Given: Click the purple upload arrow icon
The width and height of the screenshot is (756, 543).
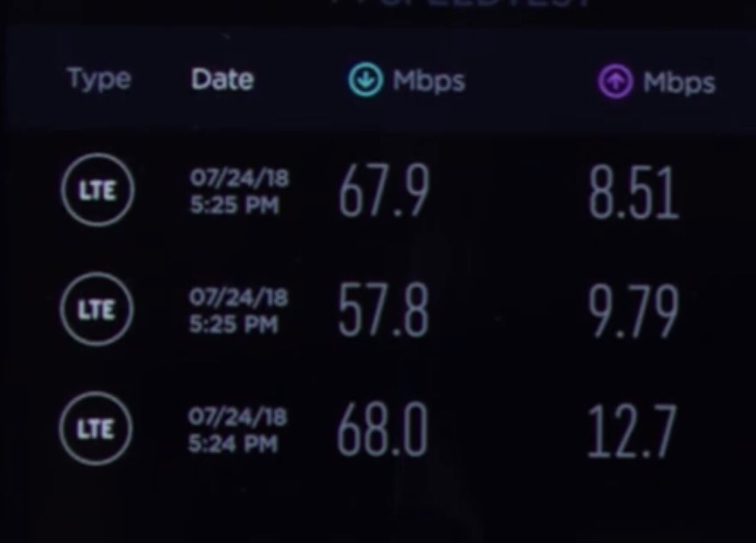Looking at the screenshot, I should (x=615, y=81).
